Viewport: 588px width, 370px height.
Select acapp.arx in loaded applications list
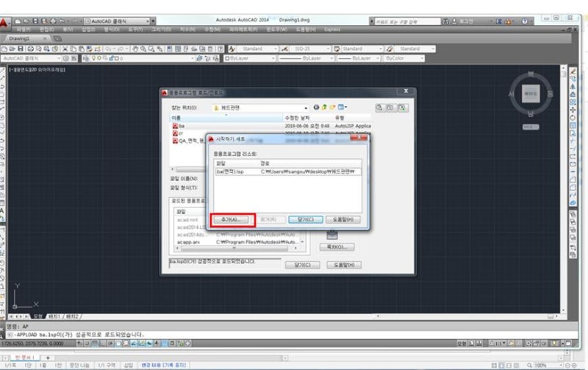click(189, 242)
